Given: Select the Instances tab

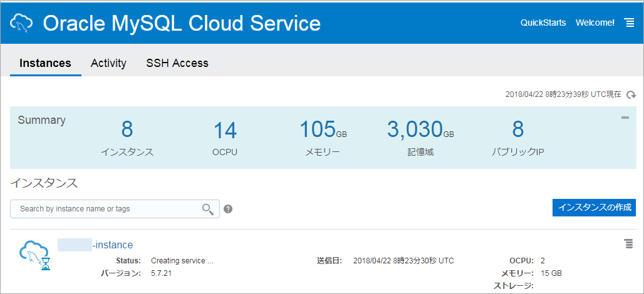Looking at the screenshot, I should click(46, 63).
